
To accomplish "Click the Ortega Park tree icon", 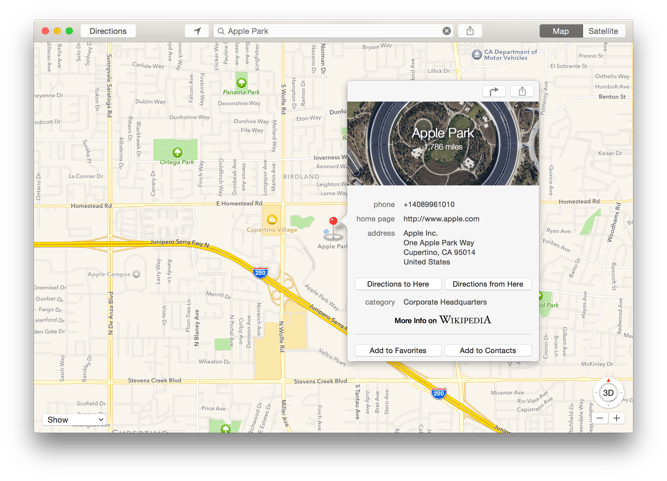I will tap(177, 152).
